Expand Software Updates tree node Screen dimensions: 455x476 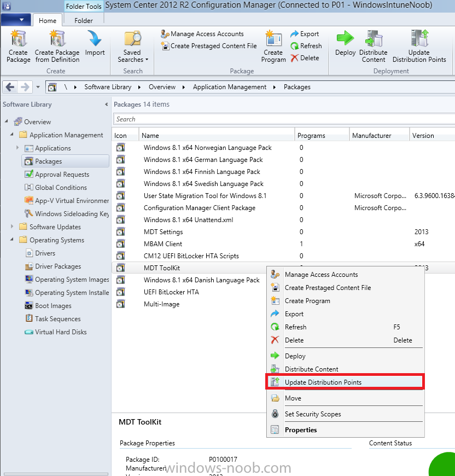point(12,226)
